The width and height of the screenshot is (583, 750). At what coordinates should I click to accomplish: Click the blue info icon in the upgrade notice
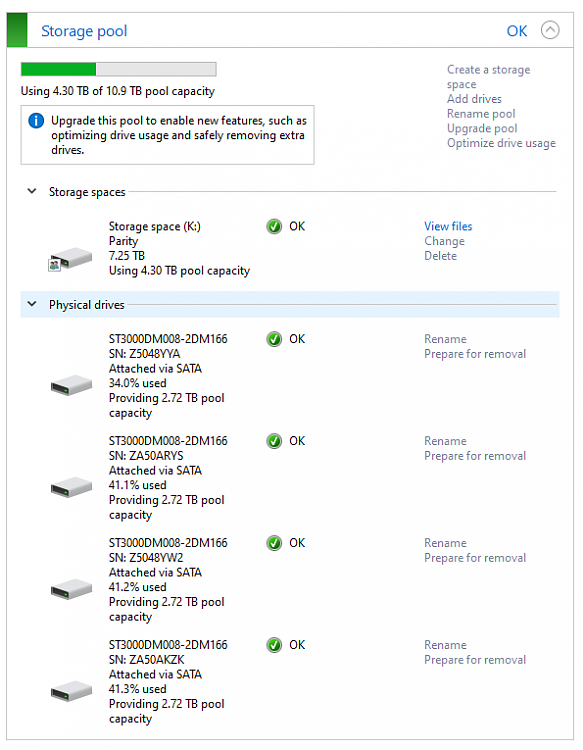pos(36,121)
